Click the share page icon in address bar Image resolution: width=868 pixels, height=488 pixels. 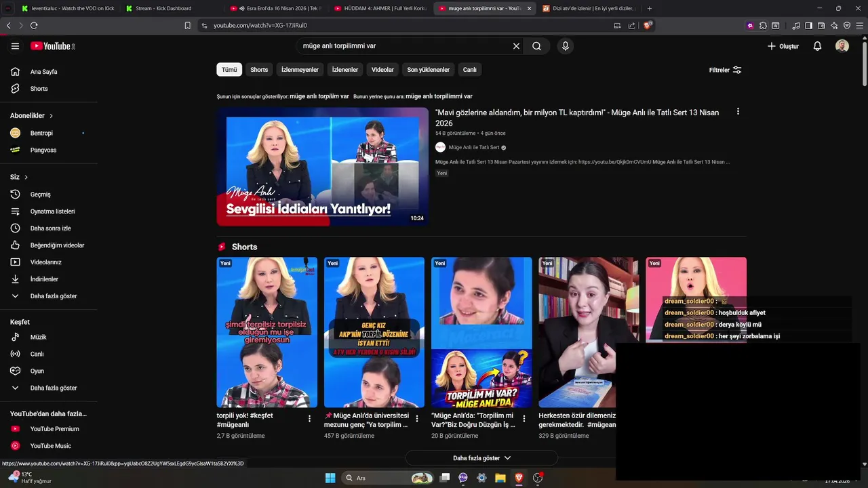(632, 25)
